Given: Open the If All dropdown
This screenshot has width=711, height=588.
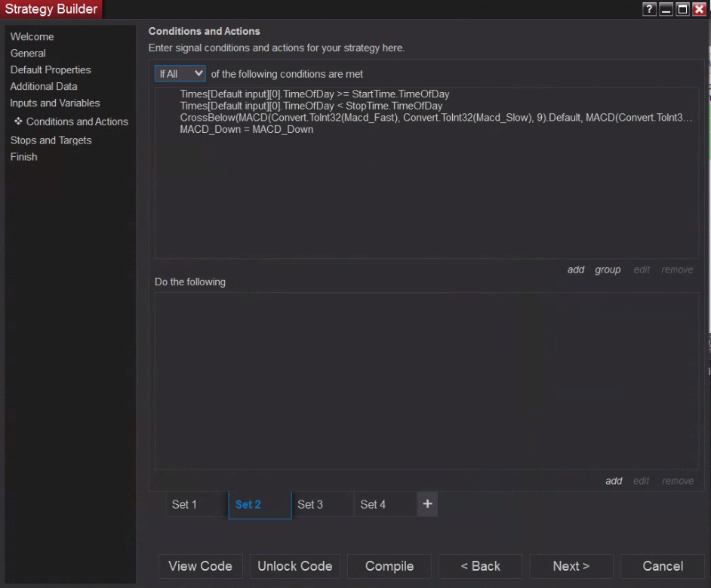Looking at the screenshot, I should click(180, 73).
